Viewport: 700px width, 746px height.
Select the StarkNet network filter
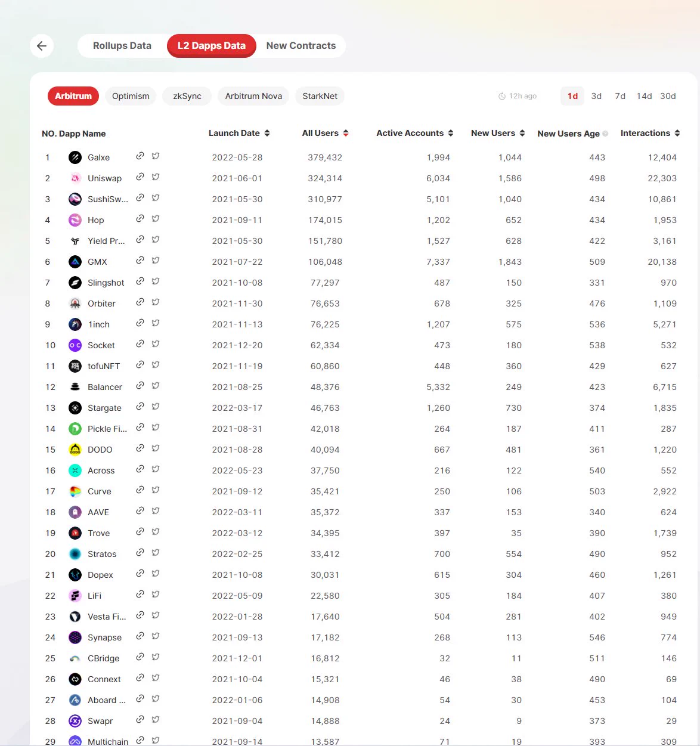320,96
